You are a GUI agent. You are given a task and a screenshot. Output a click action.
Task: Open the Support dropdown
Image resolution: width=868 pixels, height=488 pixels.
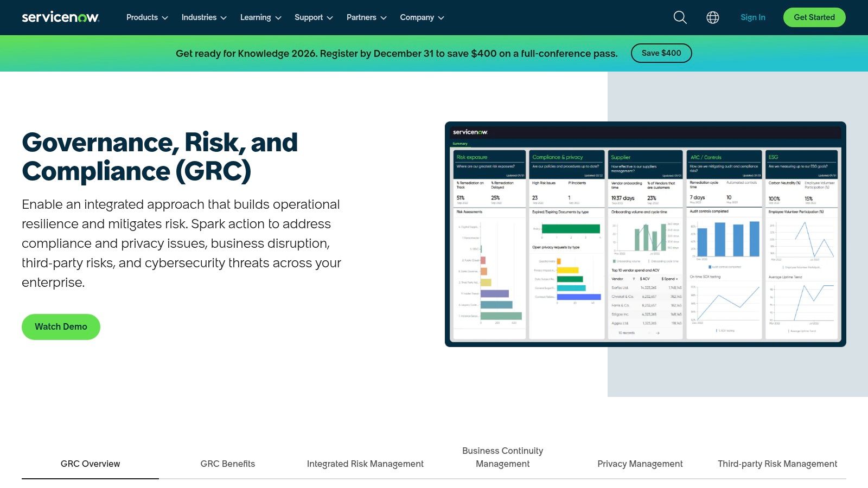312,17
